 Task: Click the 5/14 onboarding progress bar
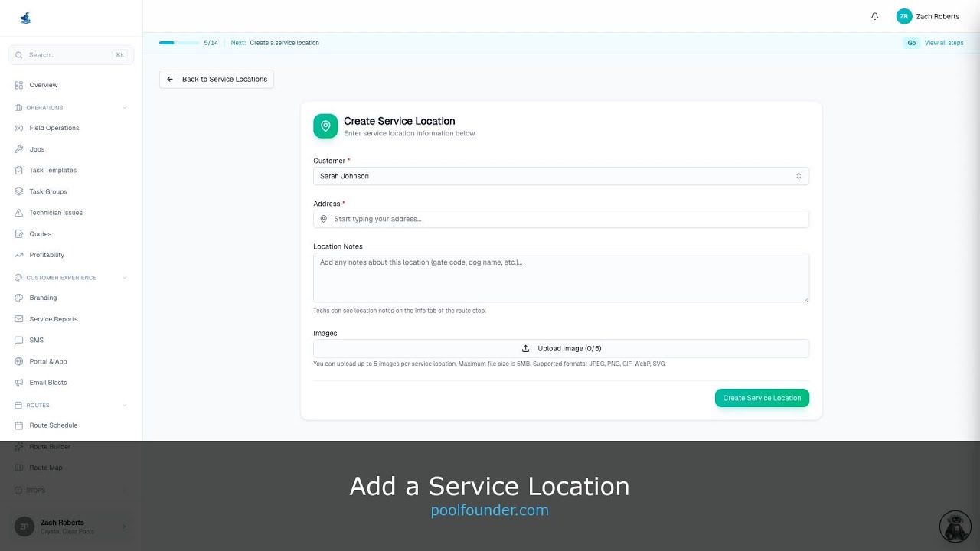pyautogui.click(x=179, y=43)
